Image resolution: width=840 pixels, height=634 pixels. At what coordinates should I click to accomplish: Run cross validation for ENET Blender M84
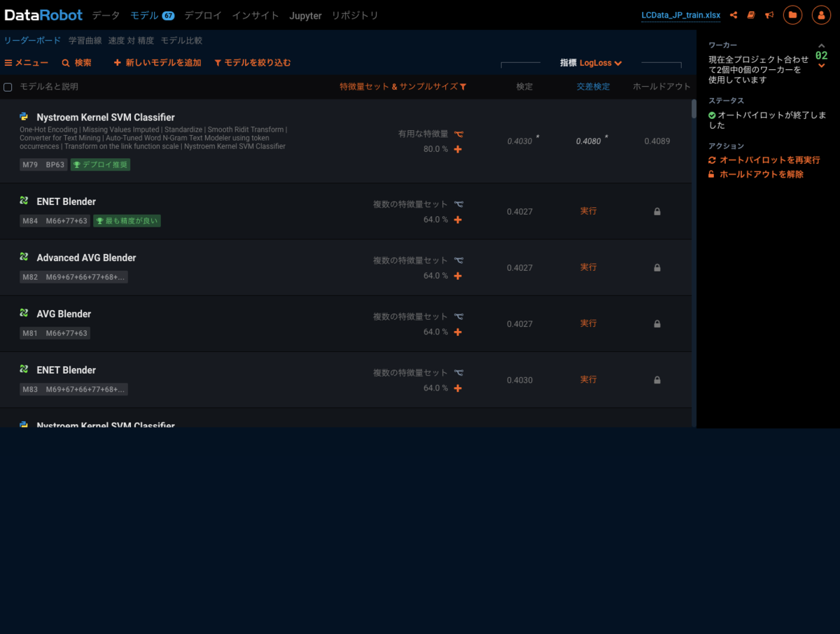point(589,211)
